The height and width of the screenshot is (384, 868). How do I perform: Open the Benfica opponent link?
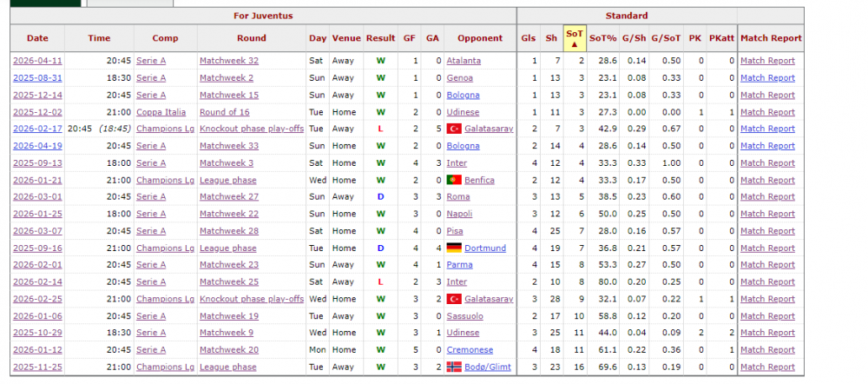(x=479, y=180)
